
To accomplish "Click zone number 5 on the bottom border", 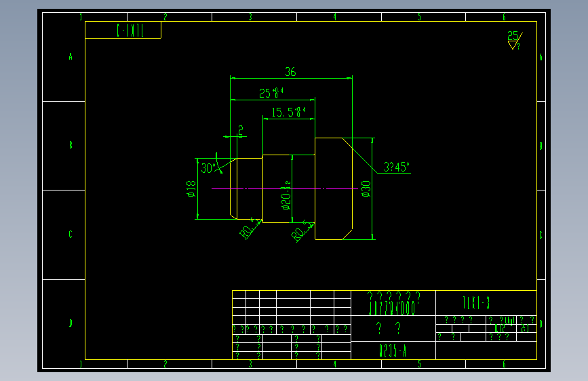I will point(419,364).
